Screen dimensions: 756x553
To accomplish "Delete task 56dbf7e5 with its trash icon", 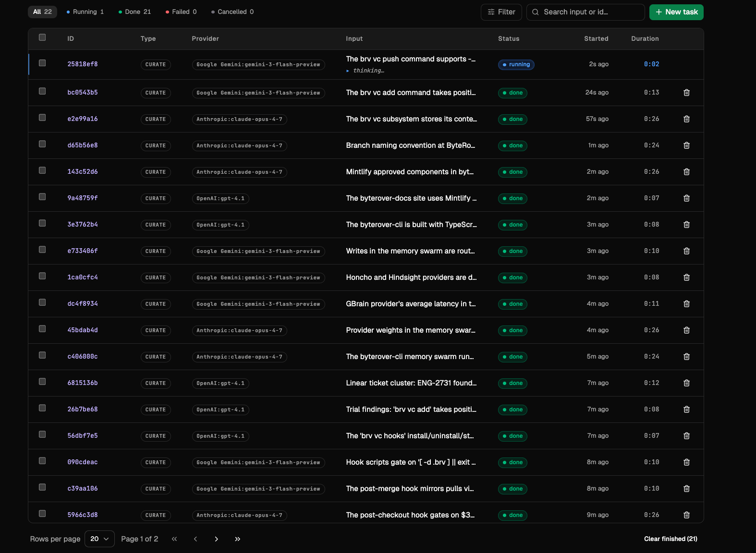I will [686, 436].
